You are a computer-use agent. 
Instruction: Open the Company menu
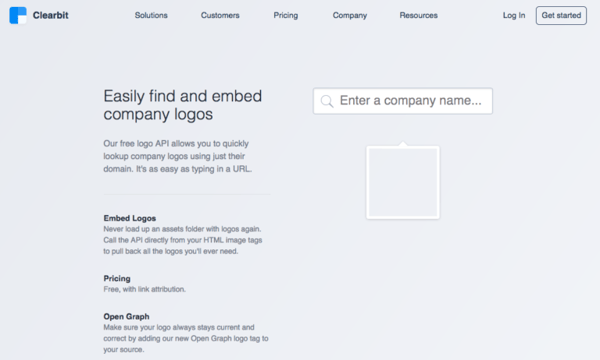click(350, 15)
